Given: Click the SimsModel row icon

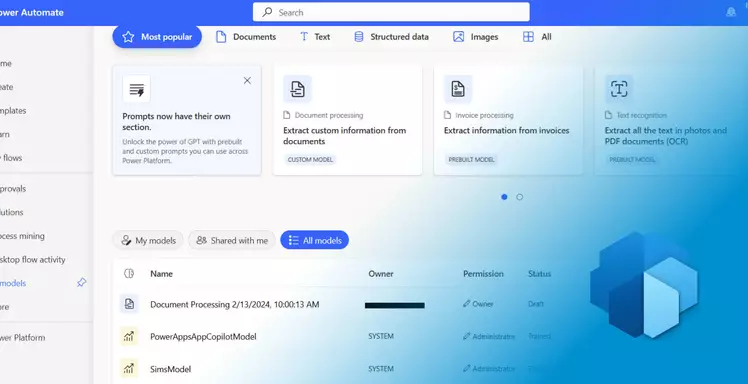Looking at the screenshot, I should pyautogui.click(x=129, y=369).
